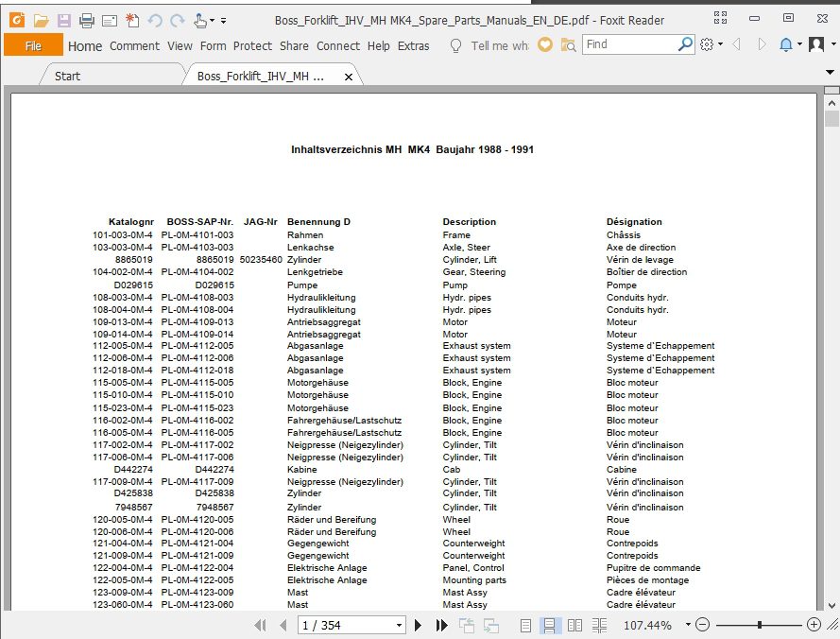This screenshot has width=840, height=639.
Task: Close the Boss_Forklift document tab
Action: click(x=349, y=77)
